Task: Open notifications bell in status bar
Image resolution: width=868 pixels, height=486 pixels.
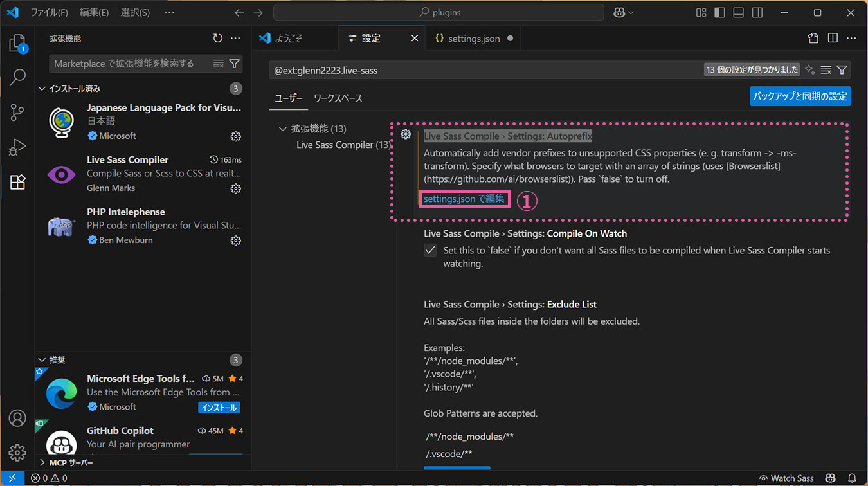Action: tap(852, 478)
